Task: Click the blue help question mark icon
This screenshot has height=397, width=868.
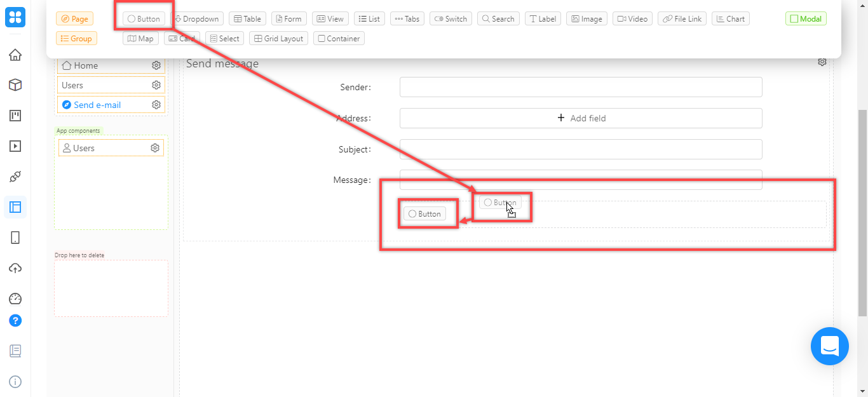Action: pos(15,321)
